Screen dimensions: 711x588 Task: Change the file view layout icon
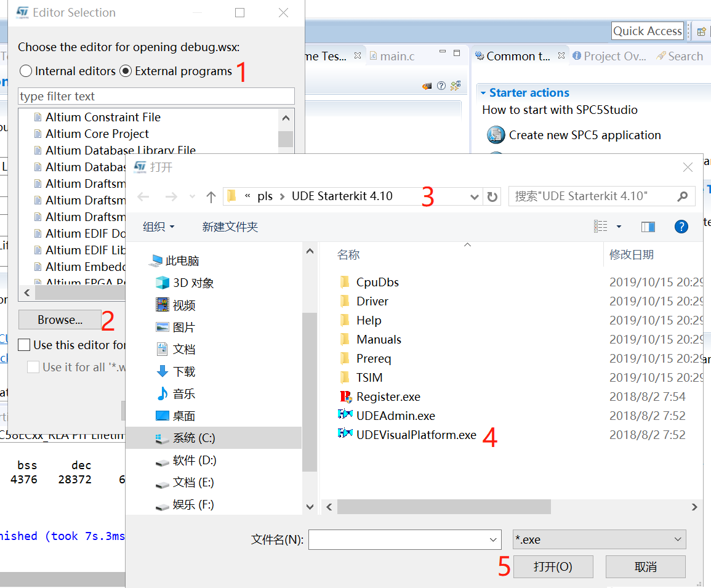pyautogui.click(x=600, y=227)
